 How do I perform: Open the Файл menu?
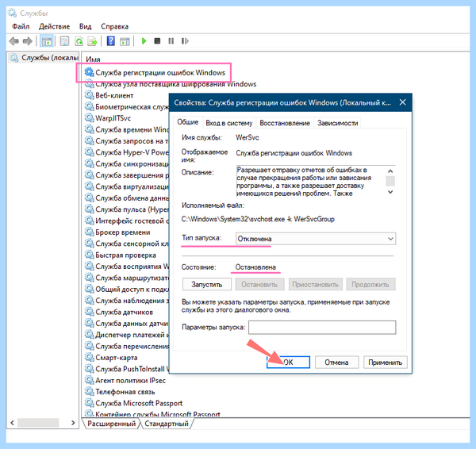(x=21, y=26)
